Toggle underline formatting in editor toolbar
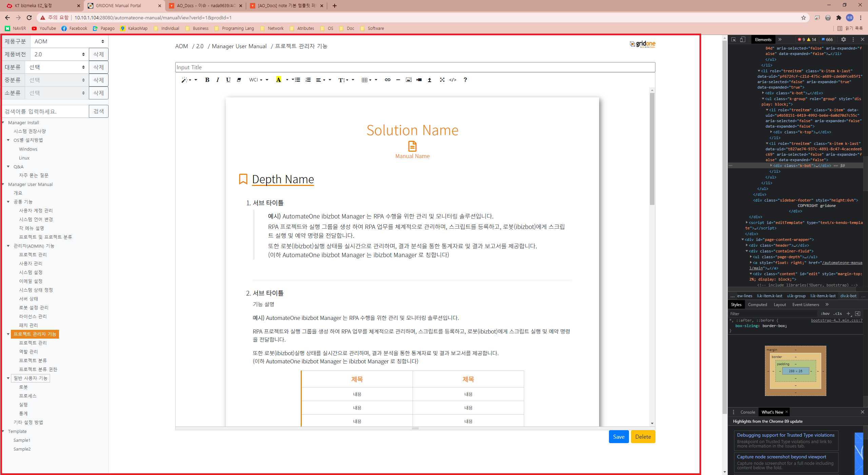 [x=228, y=80]
